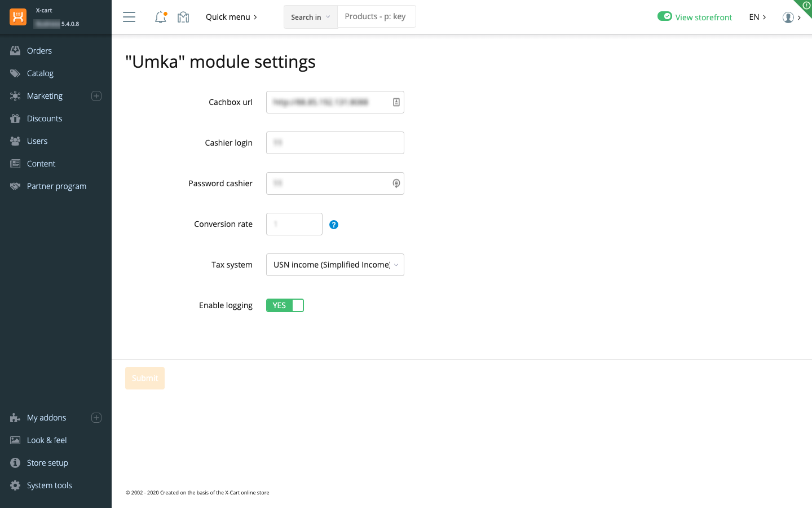
Task: Click the plus icon next to Marketing
Action: pyautogui.click(x=96, y=96)
